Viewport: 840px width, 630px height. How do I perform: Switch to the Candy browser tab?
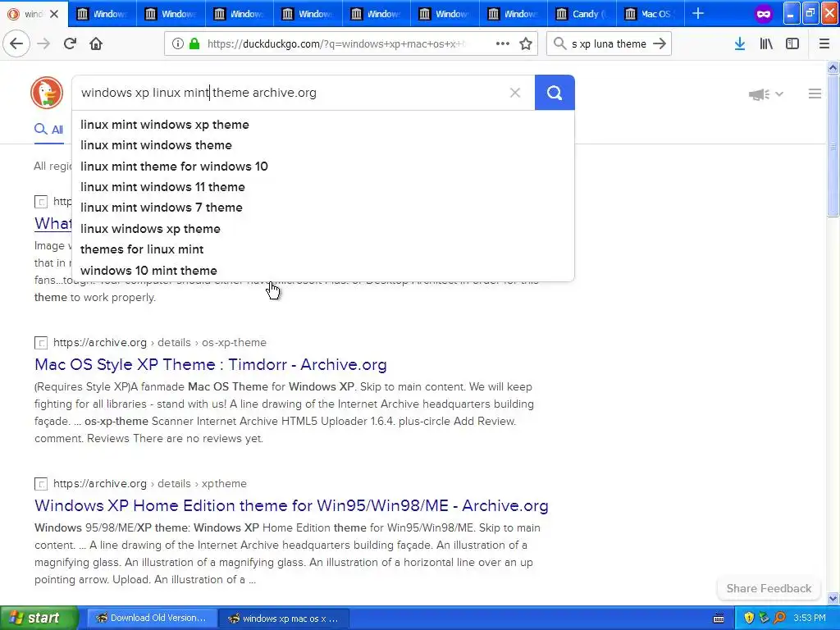[x=582, y=14]
